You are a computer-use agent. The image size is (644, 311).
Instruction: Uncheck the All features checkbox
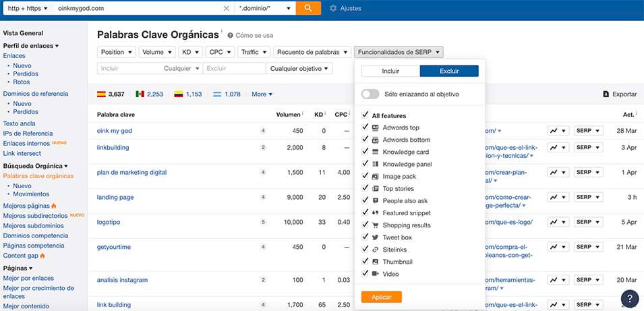click(x=365, y=115)
